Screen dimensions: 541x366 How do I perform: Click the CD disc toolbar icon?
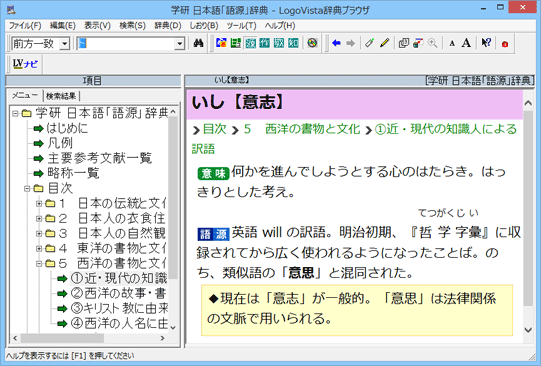point(312,43)
